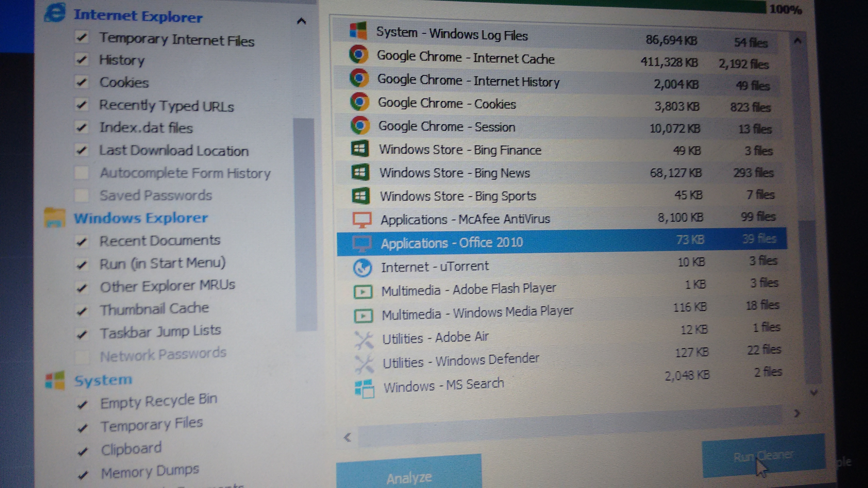Toggle Recently Typed URLs checkbox

click(x=82, y=105)
